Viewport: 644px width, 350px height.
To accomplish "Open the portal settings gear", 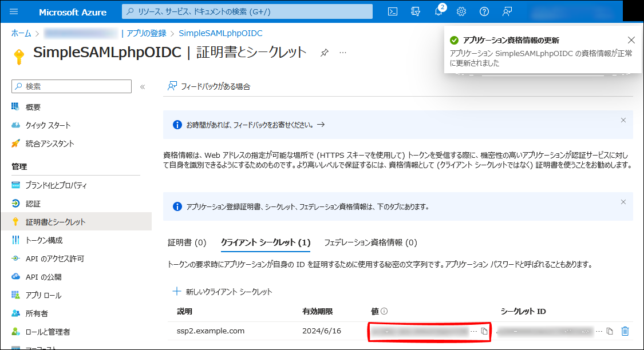I will [461, 11].
